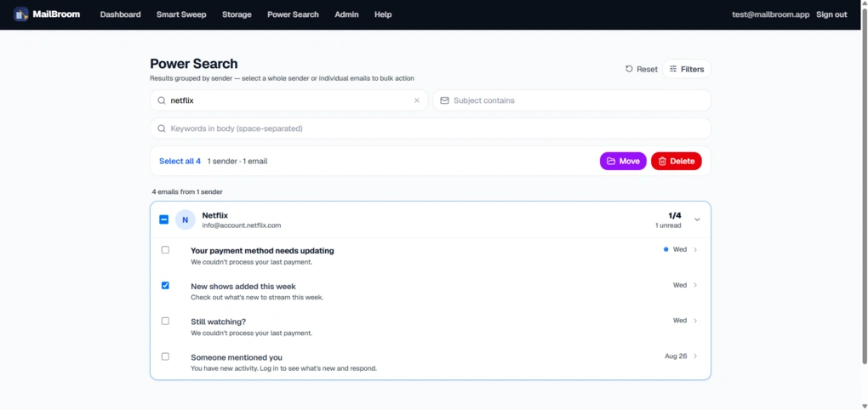Clear the netflix search with X icon
Image resolution: width=868 pixels, height=410 pixels.
[x=417, y=100]
